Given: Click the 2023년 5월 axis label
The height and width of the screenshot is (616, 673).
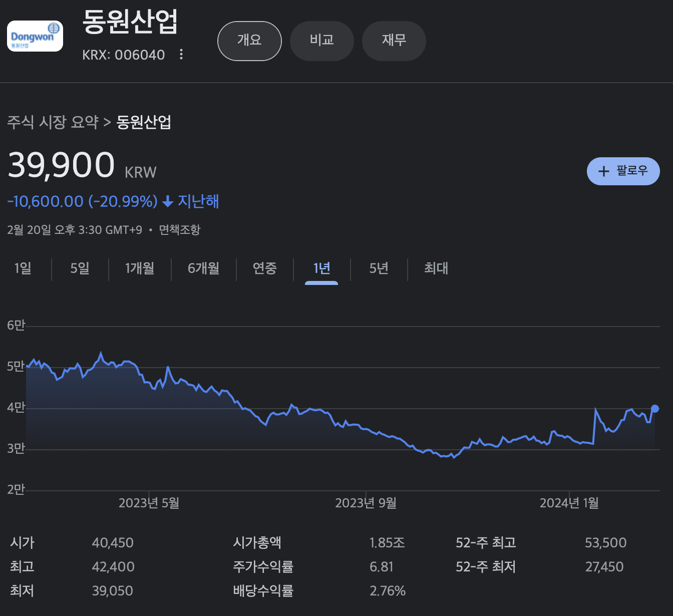Looking at the screenshot, I should click(149, 503).
